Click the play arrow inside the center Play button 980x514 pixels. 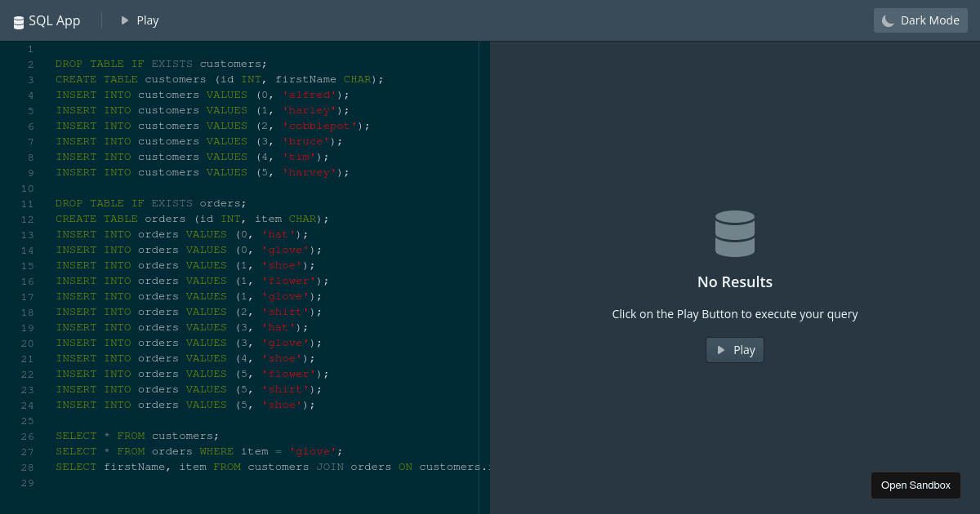720,349
